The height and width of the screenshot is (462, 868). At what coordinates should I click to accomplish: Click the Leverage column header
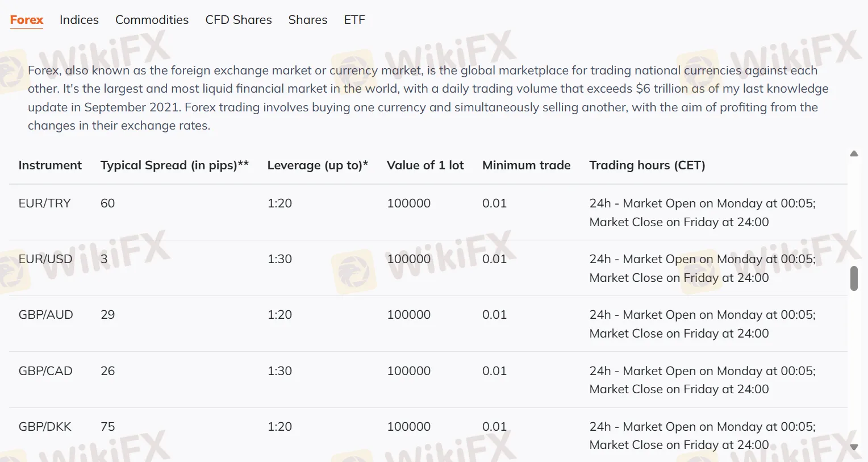pos(318,165)
